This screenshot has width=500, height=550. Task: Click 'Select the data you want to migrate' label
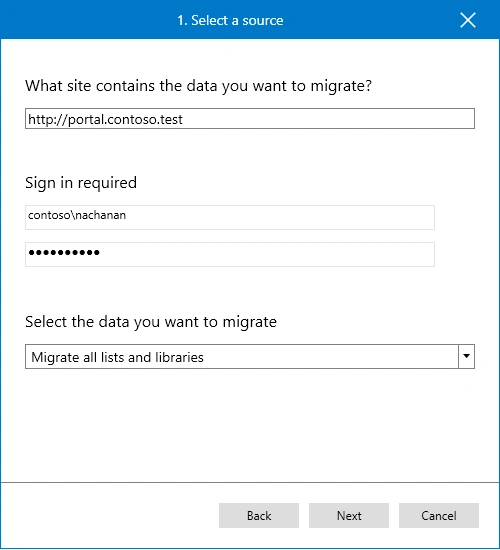(x=151, y=322)
